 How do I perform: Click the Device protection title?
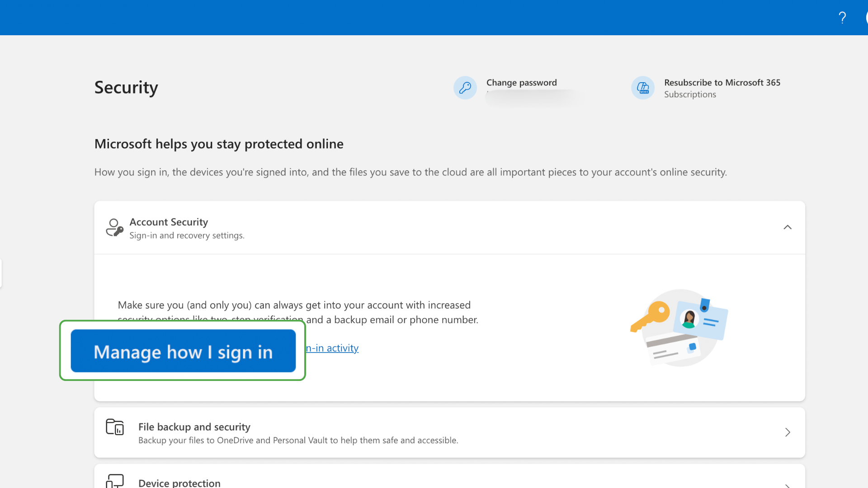click(179, 483)
